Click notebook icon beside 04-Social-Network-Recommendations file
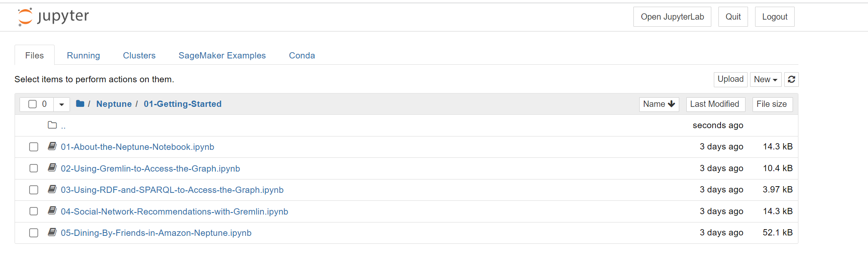Image resolution: width=868 pixels, height=273 pixels. pos(52,211)
